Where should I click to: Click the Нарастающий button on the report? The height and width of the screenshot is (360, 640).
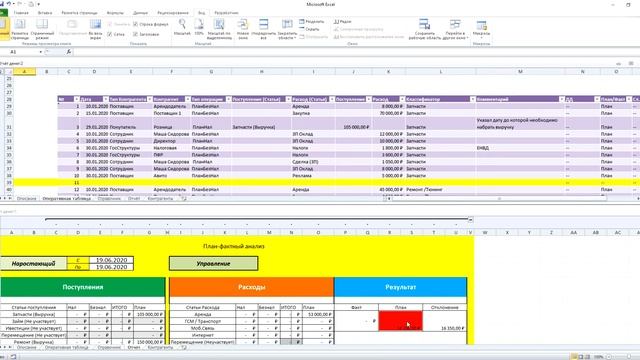coord(33,264)
